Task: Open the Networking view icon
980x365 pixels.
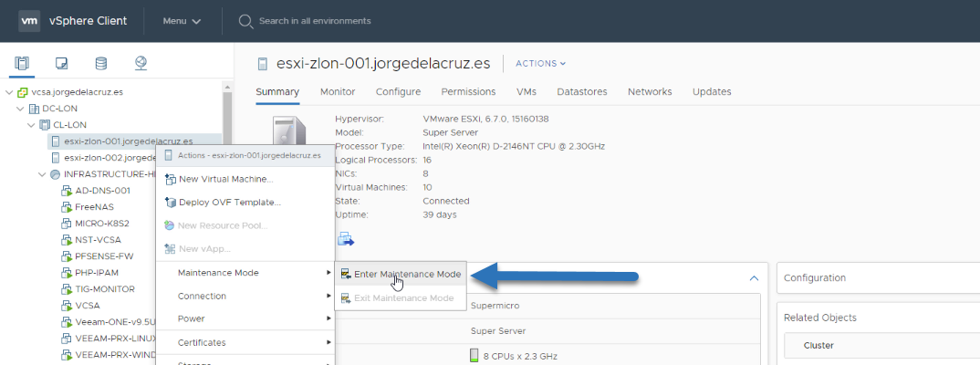Action: pyautogui.click(x=141, y=63)
